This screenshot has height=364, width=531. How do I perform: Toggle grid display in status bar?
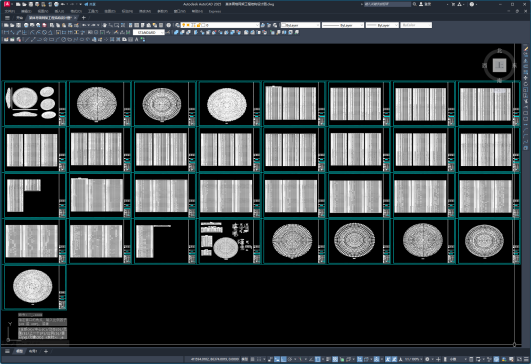coord(252,359)
